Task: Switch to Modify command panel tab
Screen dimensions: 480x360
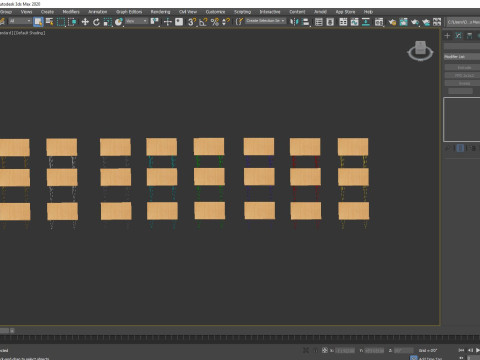Action: point(458,36)
